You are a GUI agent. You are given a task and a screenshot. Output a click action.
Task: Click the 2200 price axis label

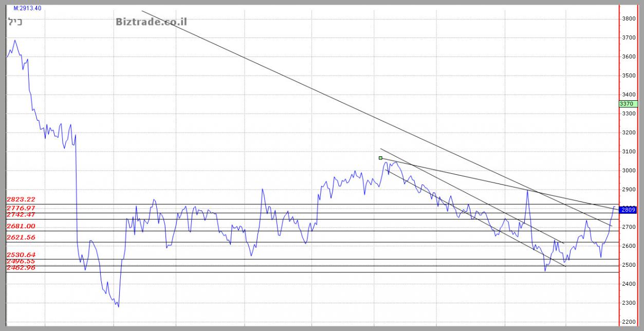(x=629, y=322)
